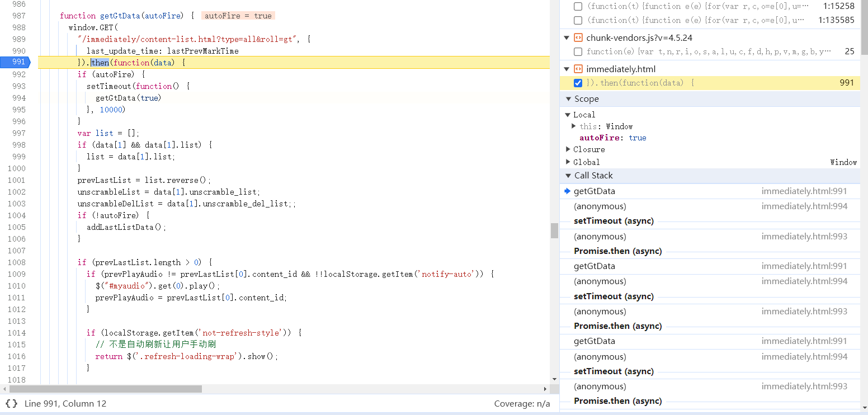Click horizontal scrollbar left arrow in editor
Screen dimensions: 868x415
[5, 389]
